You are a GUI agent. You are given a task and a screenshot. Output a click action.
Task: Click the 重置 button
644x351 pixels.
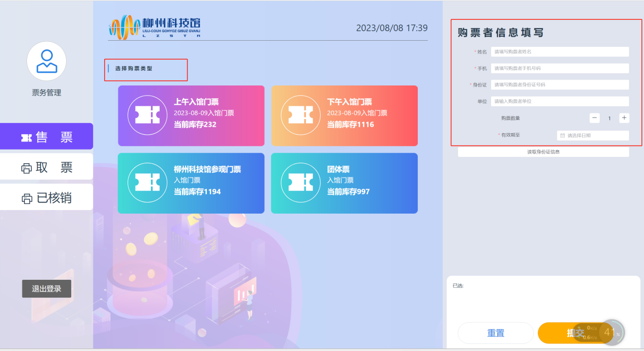496,333
